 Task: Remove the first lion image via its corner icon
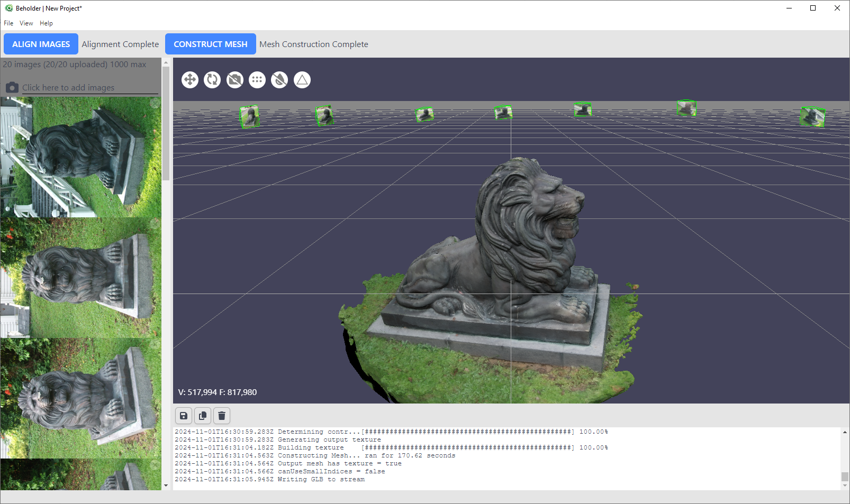coord(155,103)
